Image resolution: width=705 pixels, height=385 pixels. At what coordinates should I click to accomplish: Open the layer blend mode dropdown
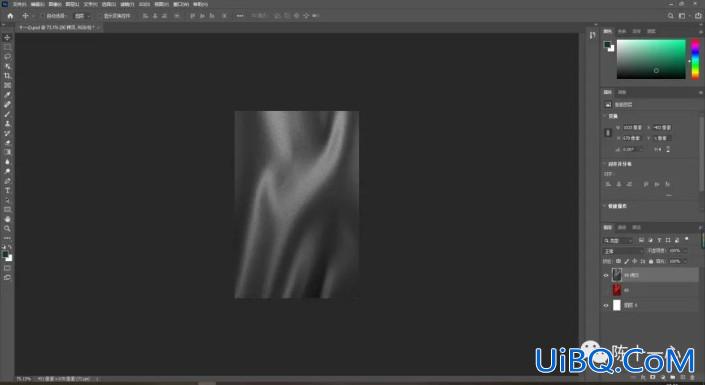point(623,251)
